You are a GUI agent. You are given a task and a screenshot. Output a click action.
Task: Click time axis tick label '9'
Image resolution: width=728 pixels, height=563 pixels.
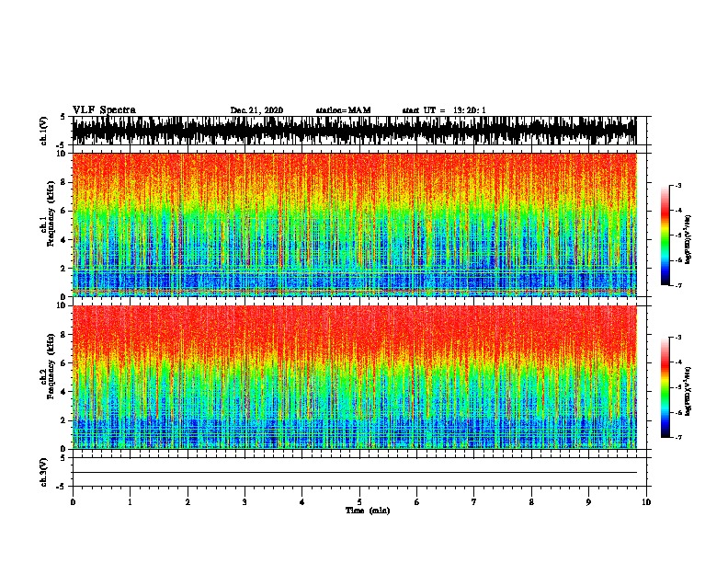click(588, 502)
